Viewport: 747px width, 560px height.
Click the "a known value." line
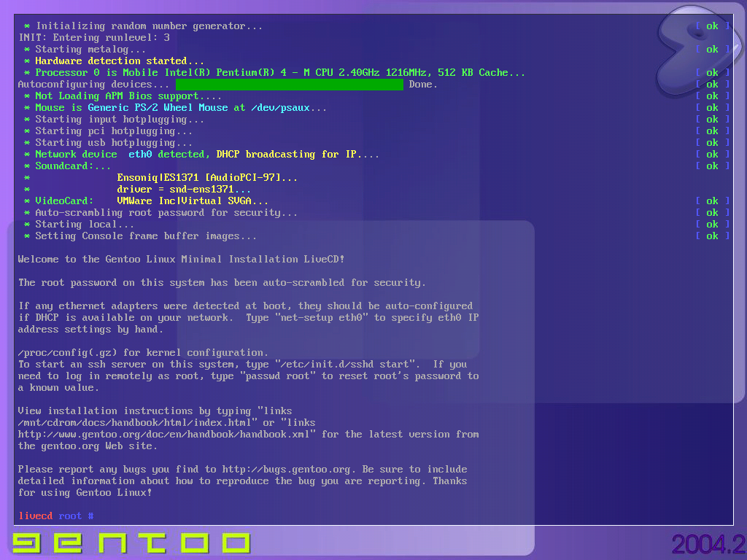point(58,388)
